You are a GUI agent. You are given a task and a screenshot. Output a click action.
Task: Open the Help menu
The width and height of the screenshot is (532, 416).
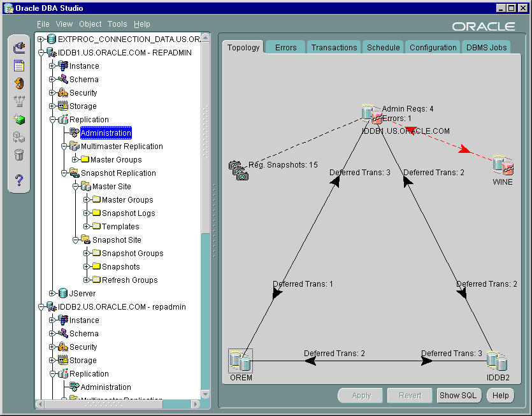pos(142,24)
